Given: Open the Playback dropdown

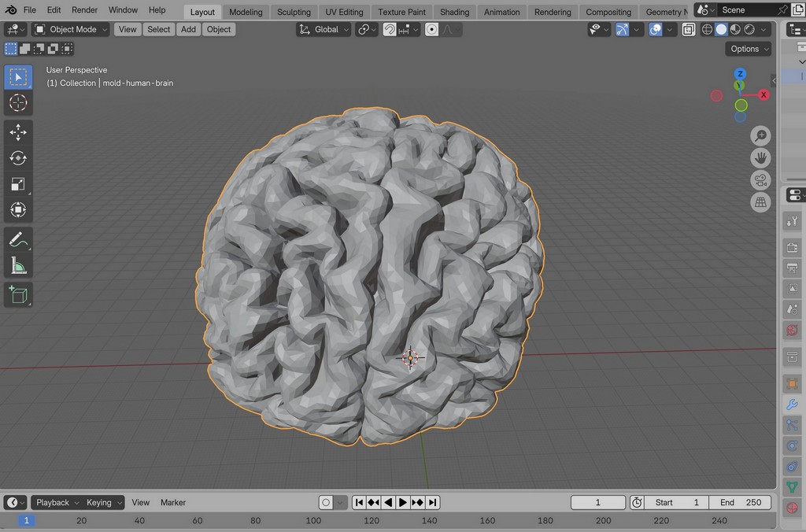Looking at the screenshot, I should [x=57, y=502].
